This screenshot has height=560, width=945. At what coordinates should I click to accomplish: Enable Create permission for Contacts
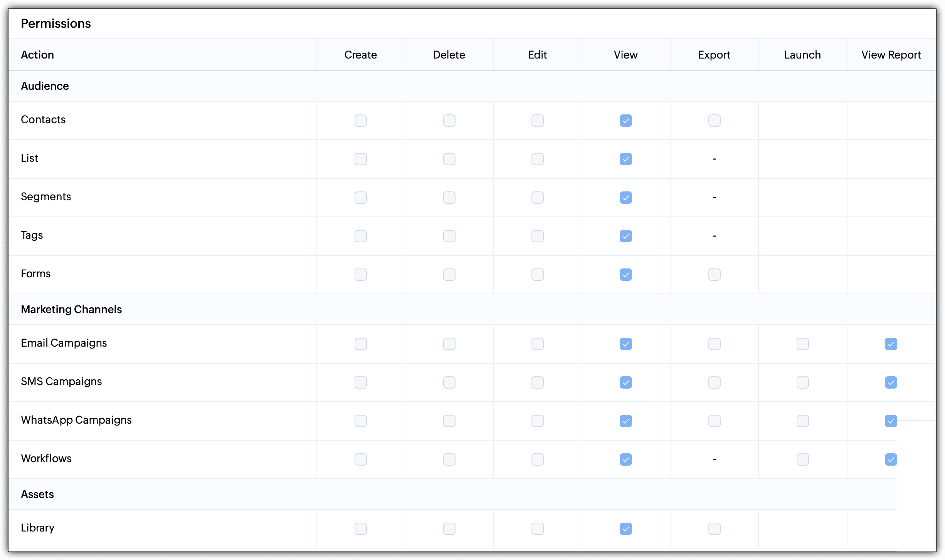tap(360, 121)
